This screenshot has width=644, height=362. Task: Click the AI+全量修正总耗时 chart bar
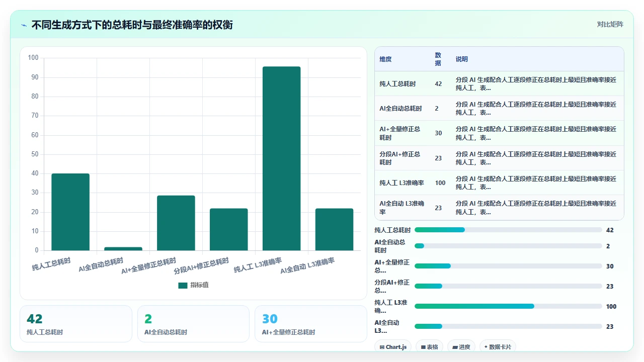176,223
